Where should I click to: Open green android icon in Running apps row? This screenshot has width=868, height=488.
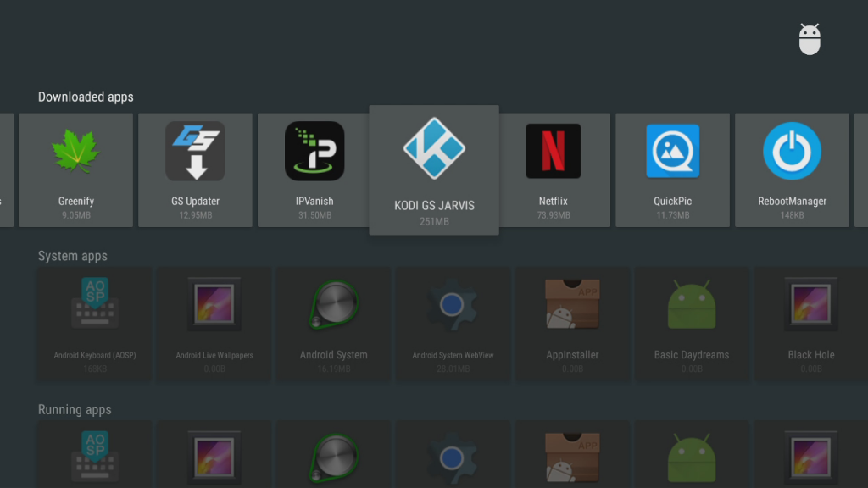pos(692,458)
